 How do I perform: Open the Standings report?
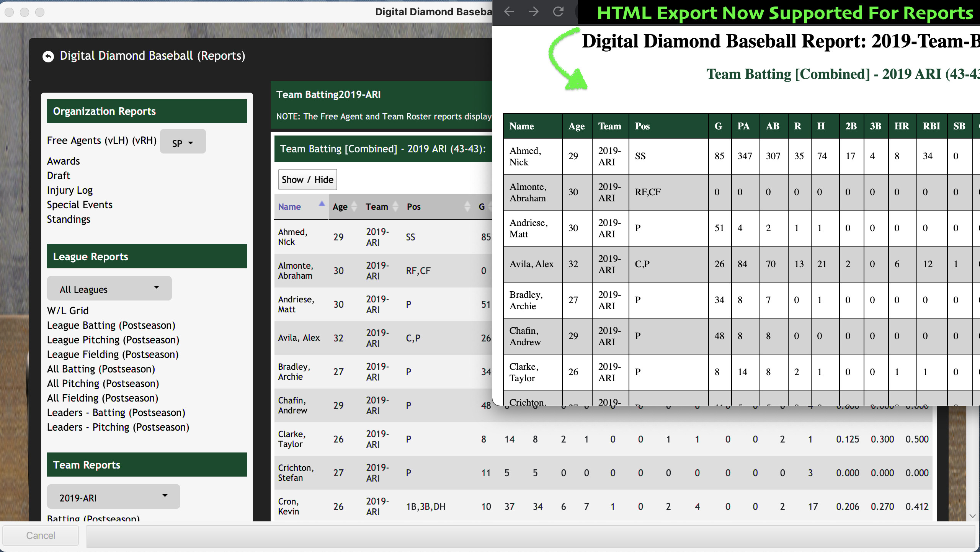point(69,219)
